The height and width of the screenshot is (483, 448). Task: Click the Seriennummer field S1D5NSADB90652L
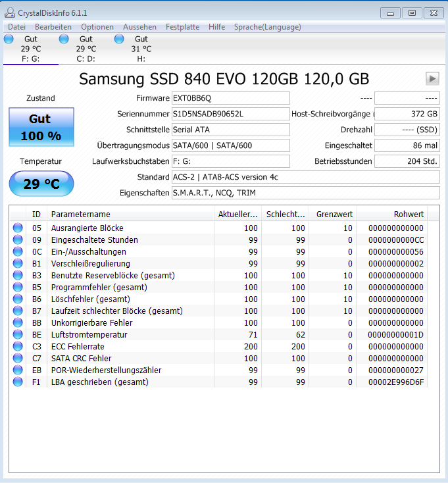[x=231, y=114]
